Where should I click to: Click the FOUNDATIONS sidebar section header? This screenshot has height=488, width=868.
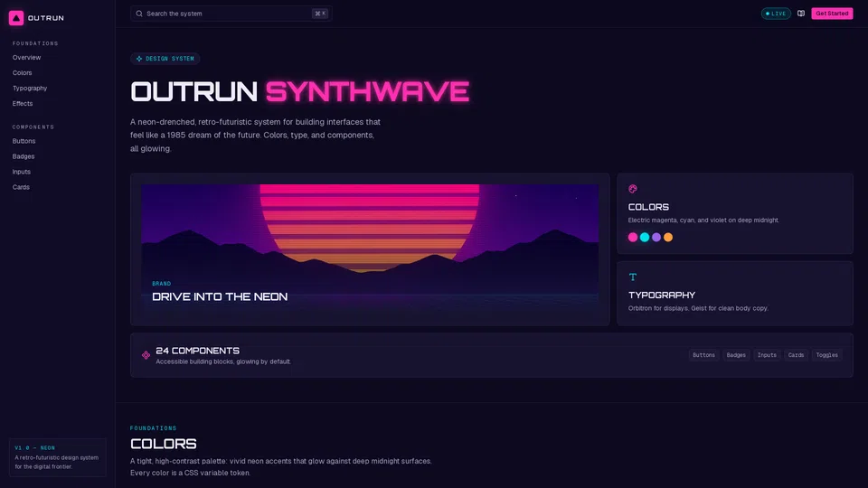[x=35, y=43]
